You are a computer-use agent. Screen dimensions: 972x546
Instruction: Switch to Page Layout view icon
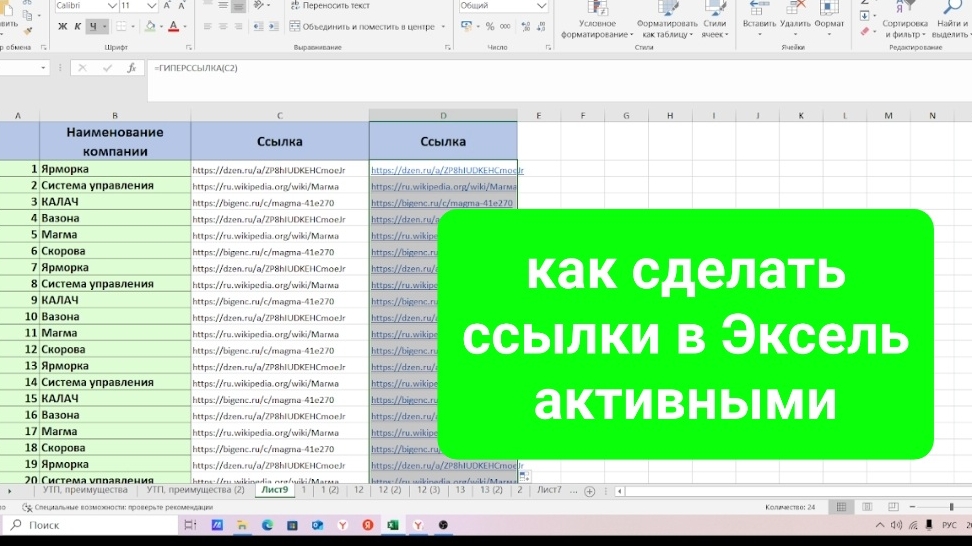pyautogui.click(x=867, y=507)
